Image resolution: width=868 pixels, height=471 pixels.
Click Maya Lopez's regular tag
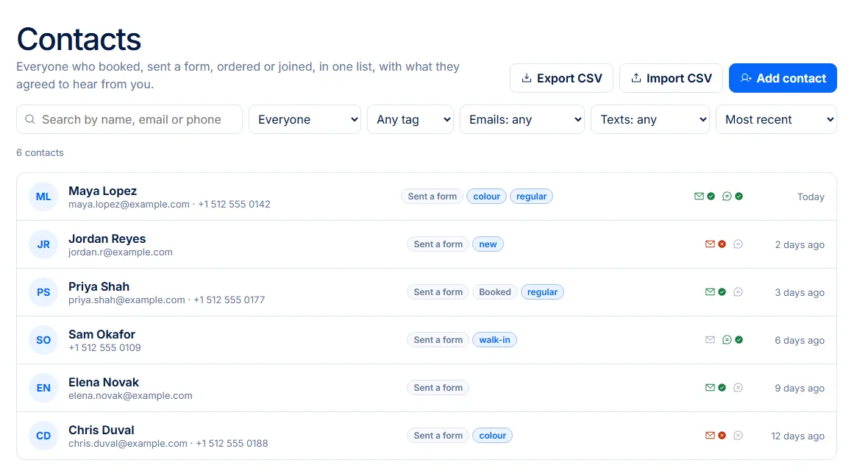[x=531, y=196]
